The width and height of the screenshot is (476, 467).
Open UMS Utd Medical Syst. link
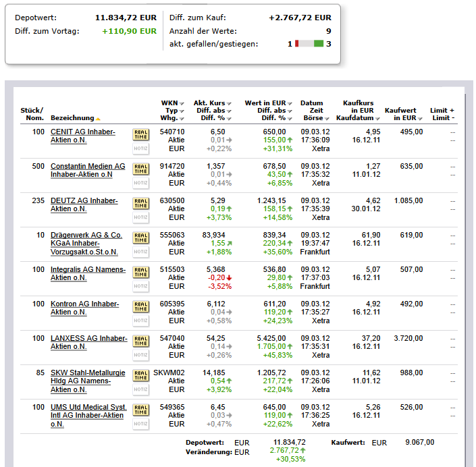click(x=88, y=416)
